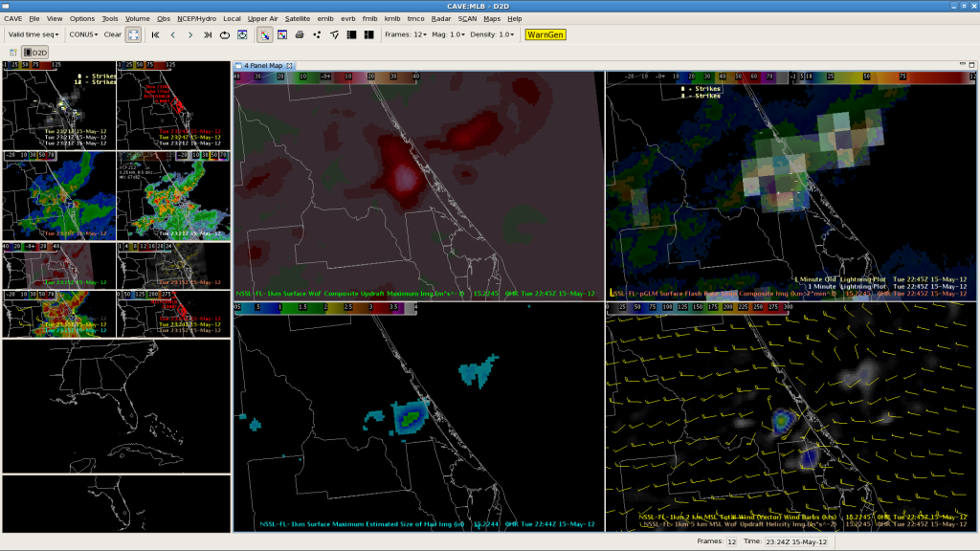
Task: Open the Valid time seq dropdown
Action: (x=33, y=34)
